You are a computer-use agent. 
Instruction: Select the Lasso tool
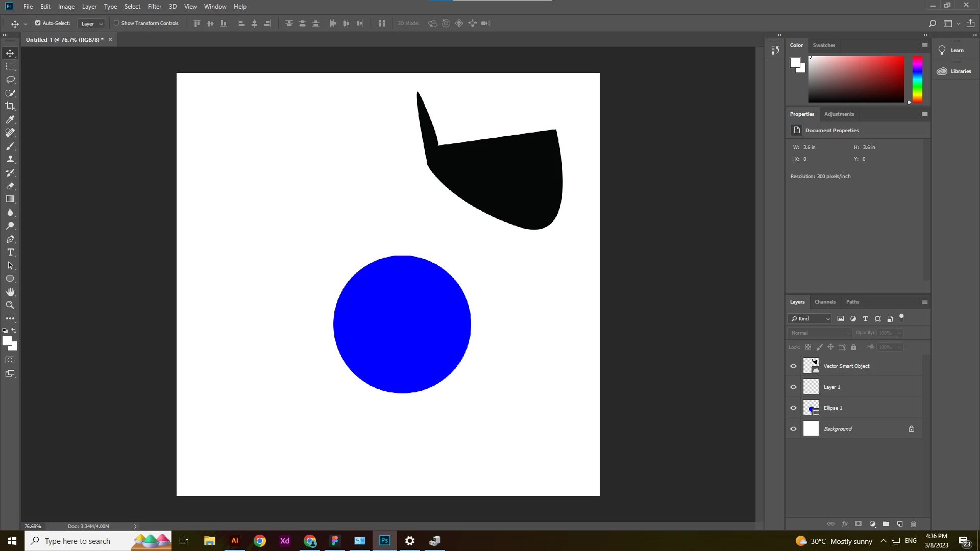tap(10, 80)
